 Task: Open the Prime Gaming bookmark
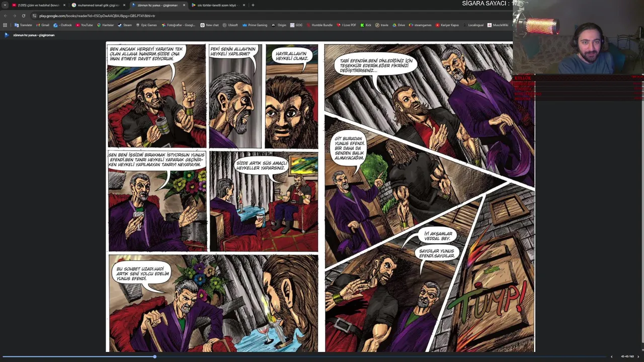coord(255,25)
